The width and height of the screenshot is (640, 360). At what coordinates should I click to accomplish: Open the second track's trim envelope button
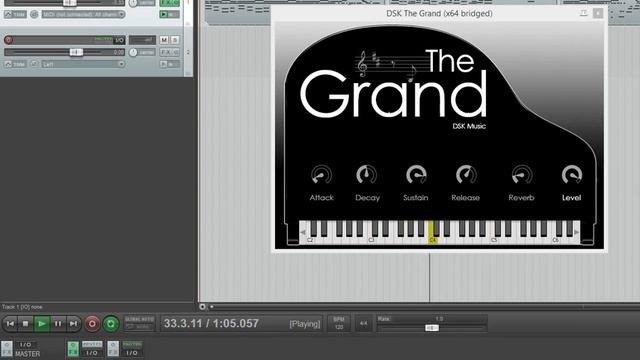[x=16, y=64]
